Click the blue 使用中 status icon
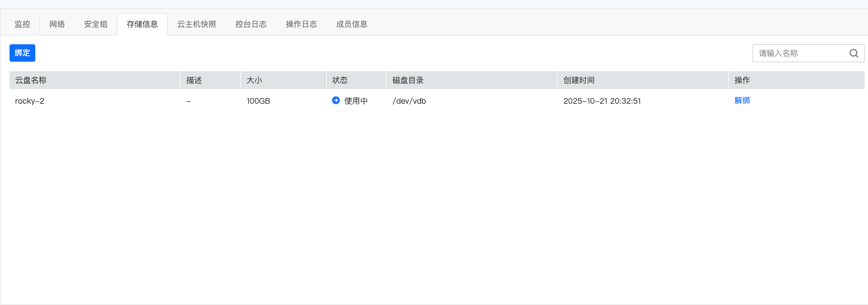The height and width of the screenshot is (305, 868). [x=336, y=101]
